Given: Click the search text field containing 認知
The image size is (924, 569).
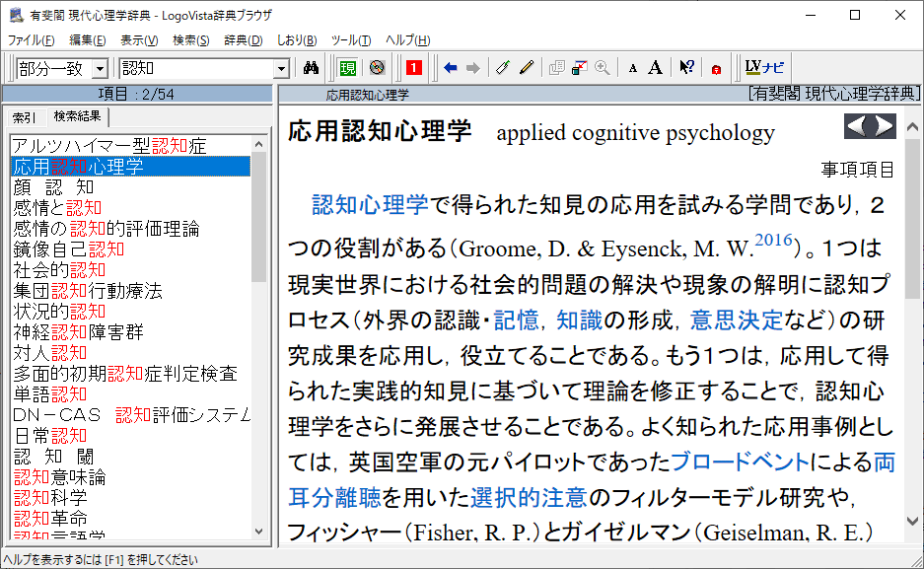Looking at the screenshot, I should coord(195,68).
